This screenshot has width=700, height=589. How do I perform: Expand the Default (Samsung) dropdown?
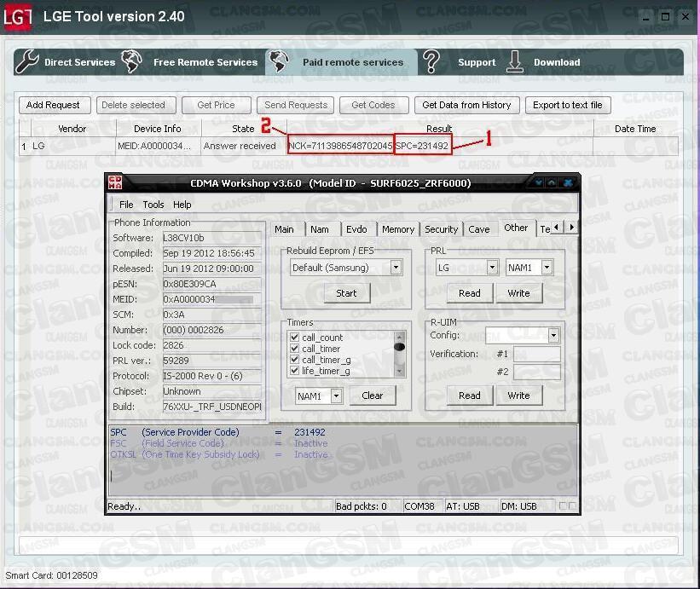pyautogui.click(x=396, y=268)
